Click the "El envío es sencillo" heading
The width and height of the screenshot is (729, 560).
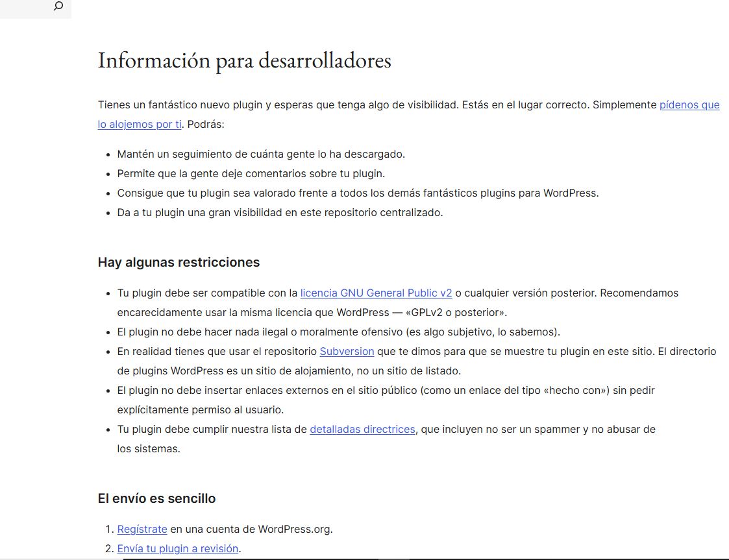coord(156,498)
